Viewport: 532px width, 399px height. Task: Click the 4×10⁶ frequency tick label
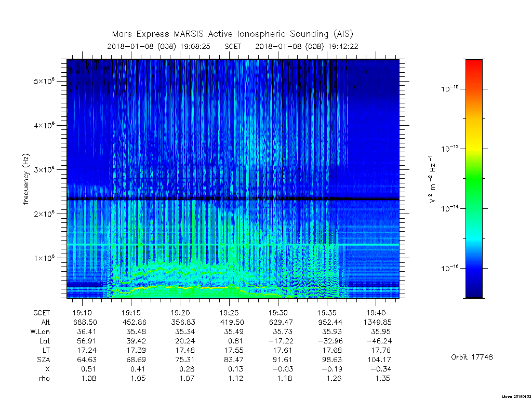pyautogui.click(x=44, y=125)
